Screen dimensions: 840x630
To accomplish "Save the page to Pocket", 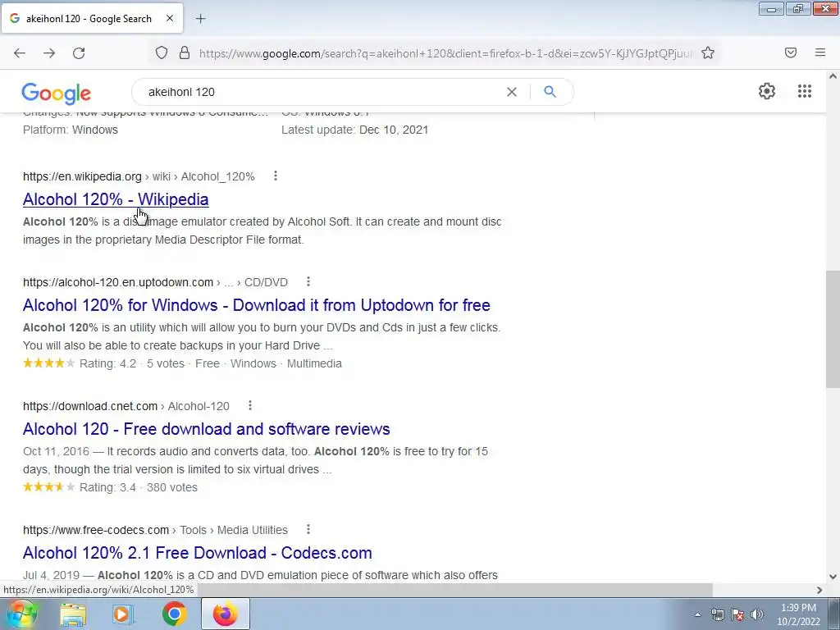I will pos(791,52).
